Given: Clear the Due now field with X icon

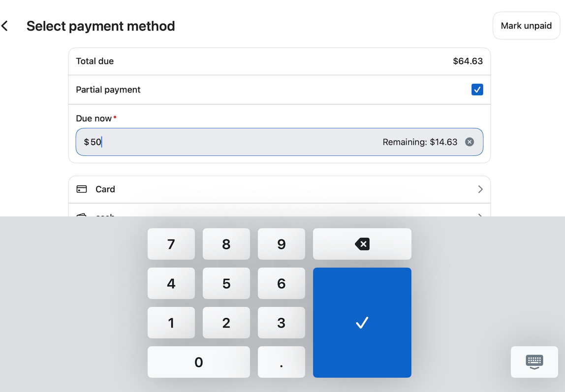Looking at the screenshot, I should [469, 142].
